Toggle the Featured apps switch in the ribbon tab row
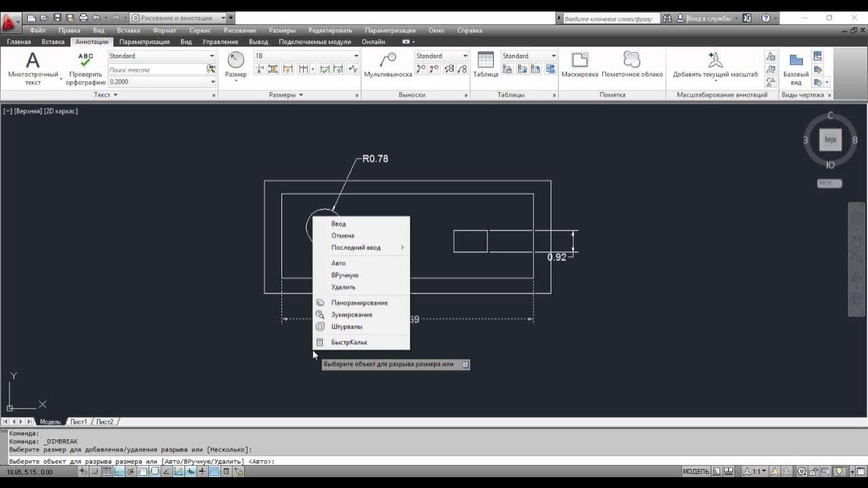 407,42
